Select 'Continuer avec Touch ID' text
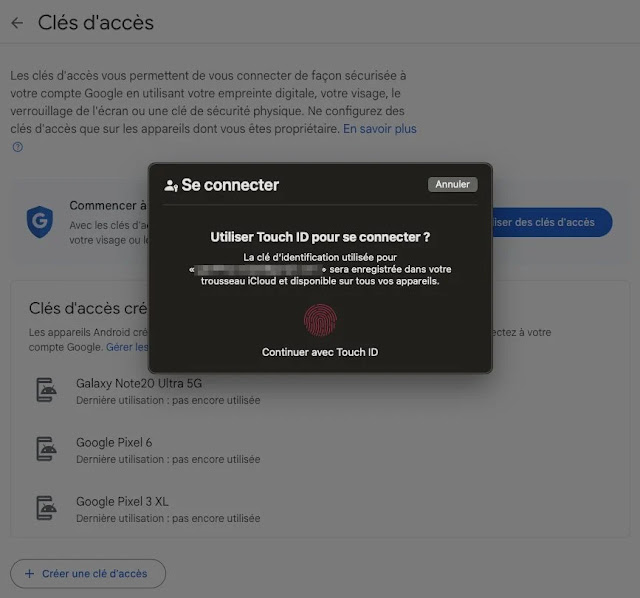 point(320,352)
